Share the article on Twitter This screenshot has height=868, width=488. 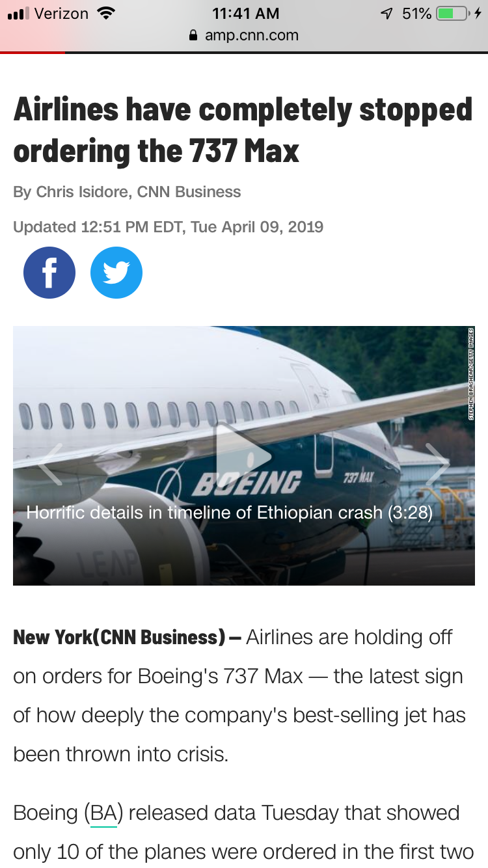(116, 273)
